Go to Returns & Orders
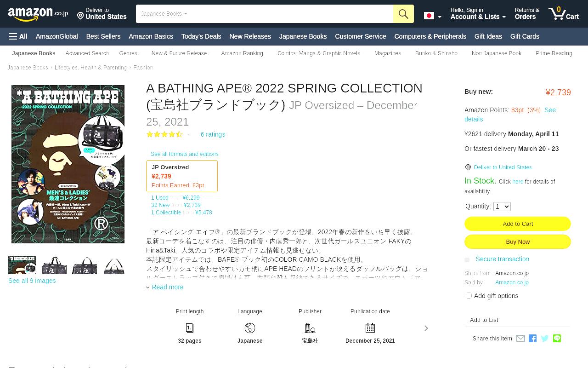The image size is (588, 368). point(527,14)
